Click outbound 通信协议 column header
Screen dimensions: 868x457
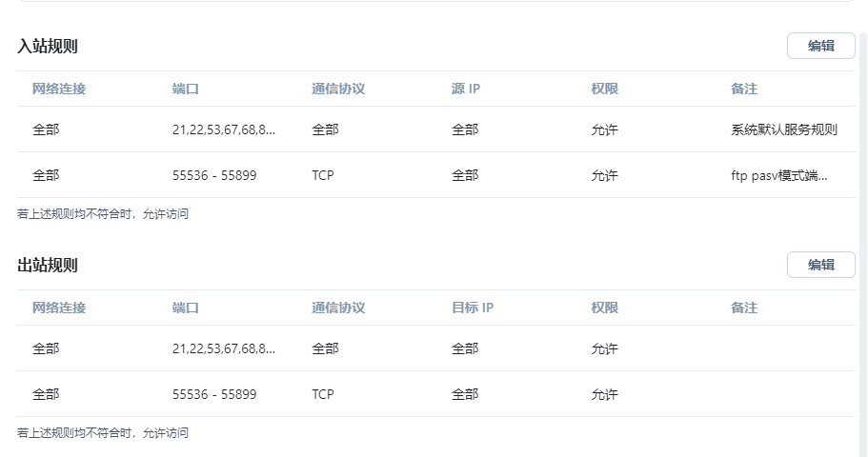(x=338, y=308)
